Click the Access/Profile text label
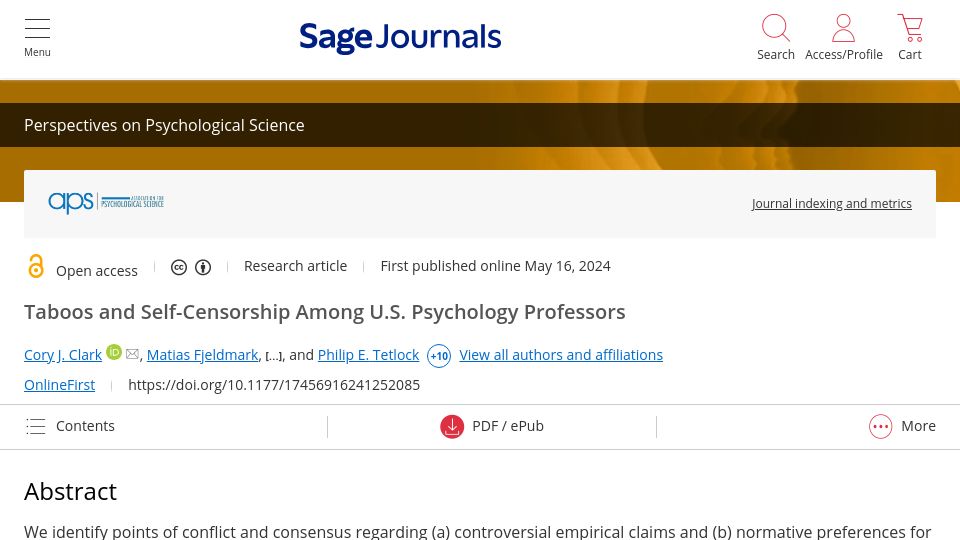This screenshot has height=540, width=960. [844, 54]
